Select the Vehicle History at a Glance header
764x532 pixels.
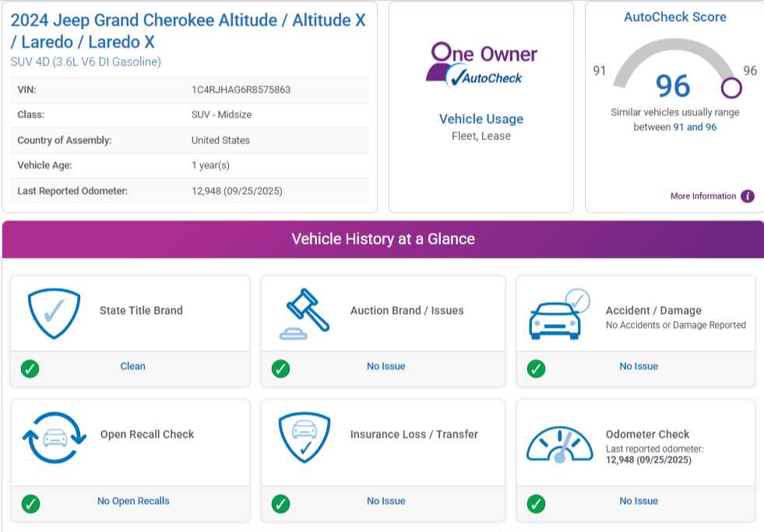(382, 238)
